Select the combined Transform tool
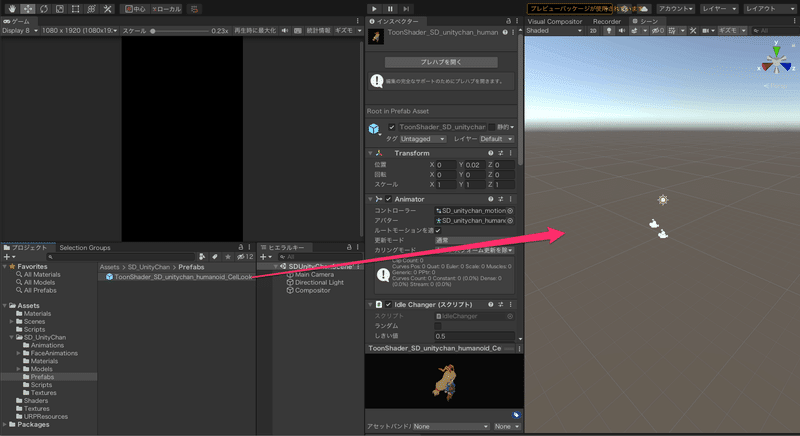The height and width of the screenshot is (436, 800). pos(91,9)
